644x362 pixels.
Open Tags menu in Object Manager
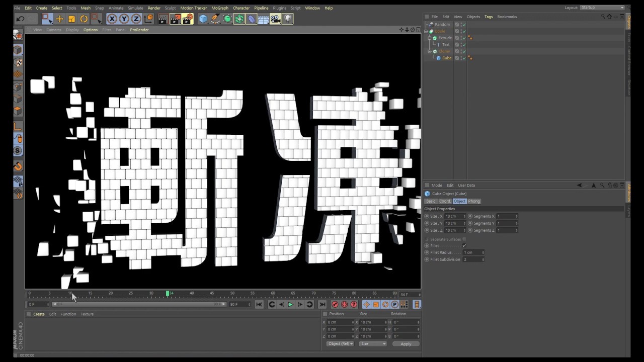coord(489,17)
